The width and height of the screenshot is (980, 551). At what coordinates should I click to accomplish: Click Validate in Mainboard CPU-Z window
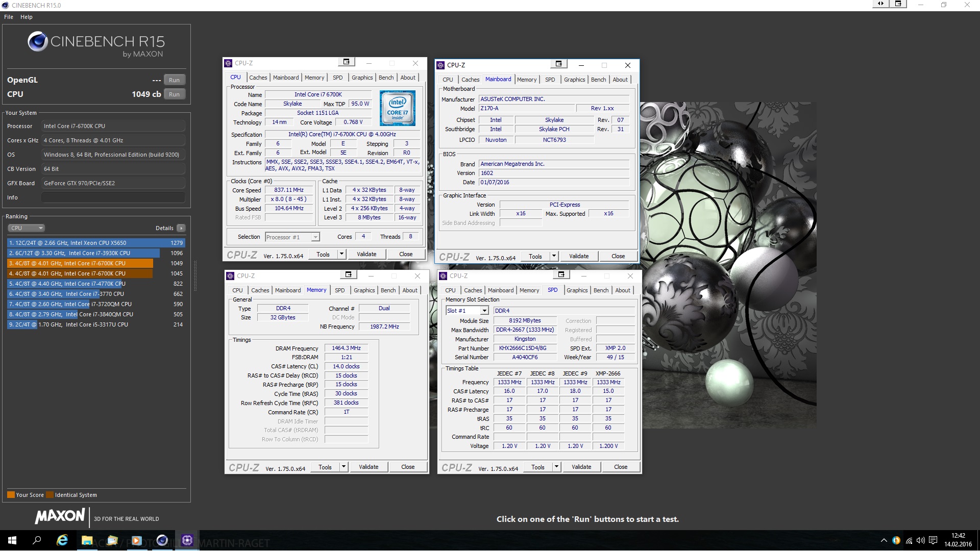[x=579, y=256]
